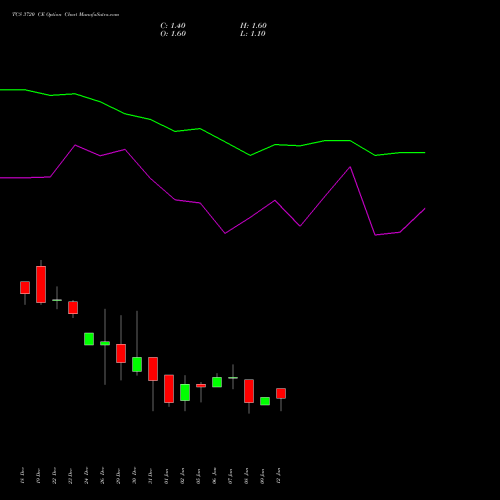This screenshot has width=500, height=500.
Task: Click the red candlestick above 08 Jan
Action: pos(249,391)
